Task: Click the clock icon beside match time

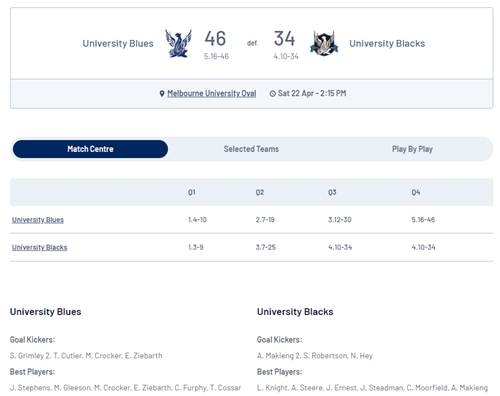Action: pos(272,94)
